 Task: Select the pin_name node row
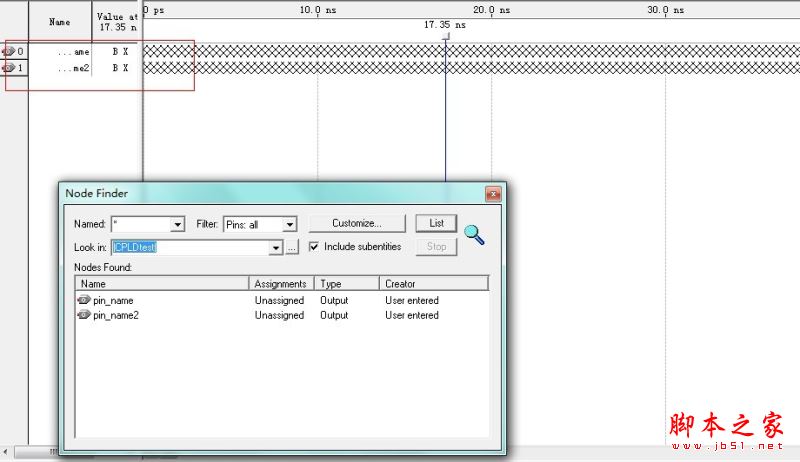tap(282, 300)
